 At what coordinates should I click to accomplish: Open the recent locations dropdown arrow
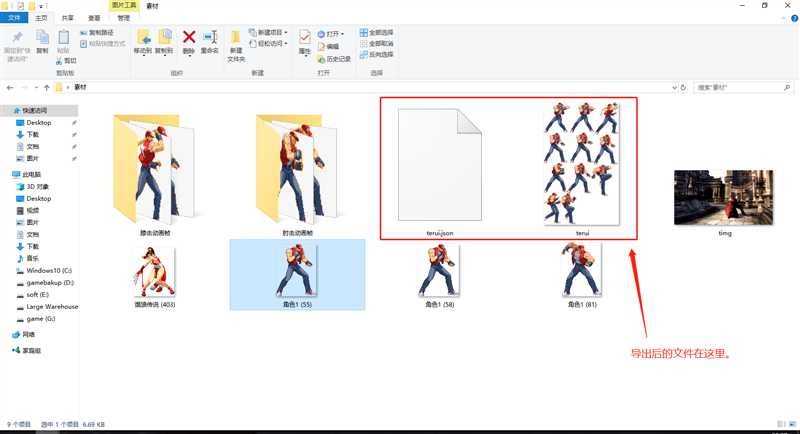36,88
